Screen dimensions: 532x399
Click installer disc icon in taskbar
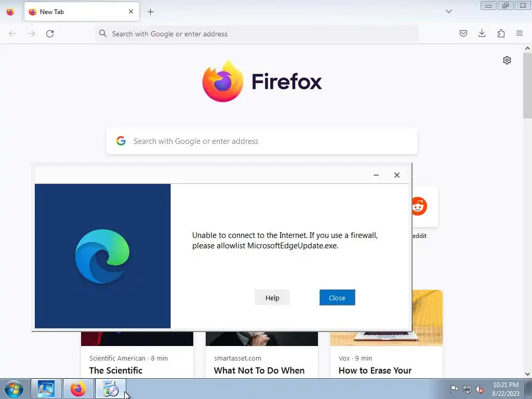tap(110, 389)
